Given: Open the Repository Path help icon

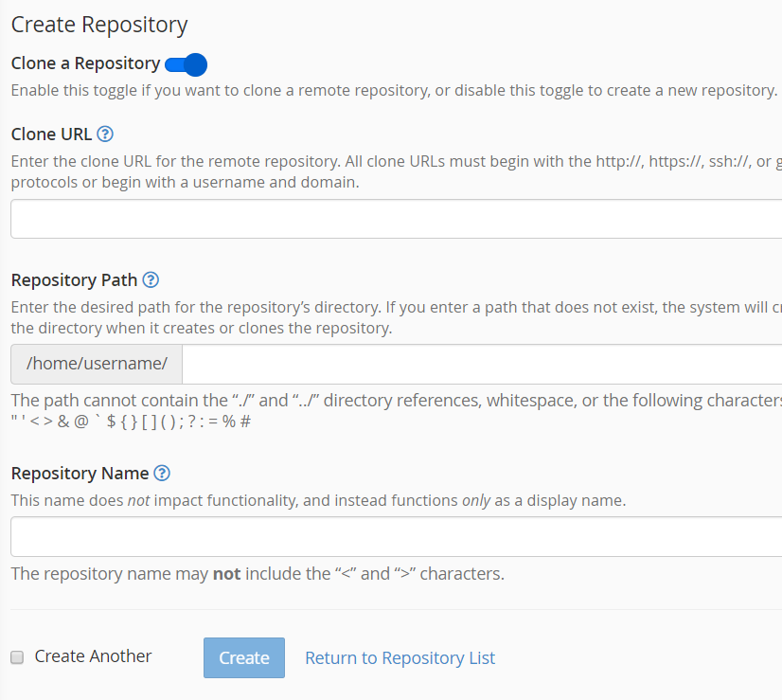Looking at the screenshot, I should pyautogui.click(x=151, y=279).
